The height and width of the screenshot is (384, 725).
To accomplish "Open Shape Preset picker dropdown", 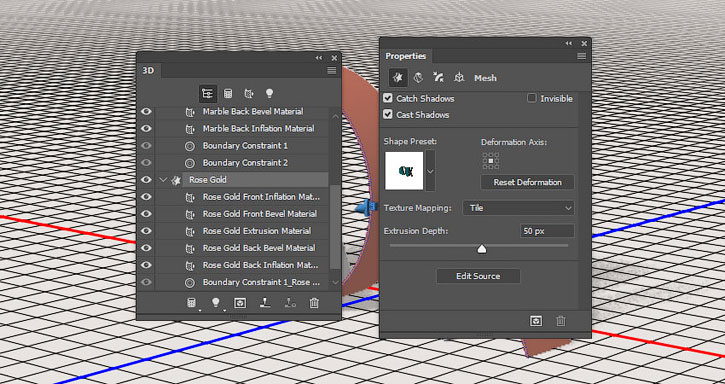I will [430, 171].
